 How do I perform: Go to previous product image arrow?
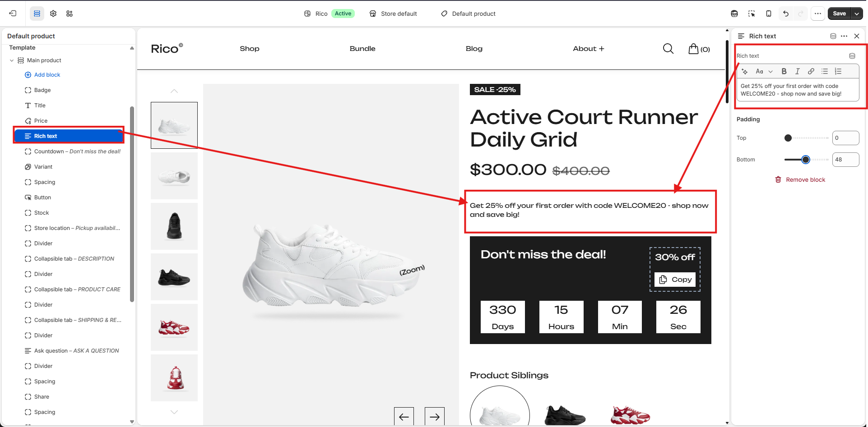coord(404,417)
